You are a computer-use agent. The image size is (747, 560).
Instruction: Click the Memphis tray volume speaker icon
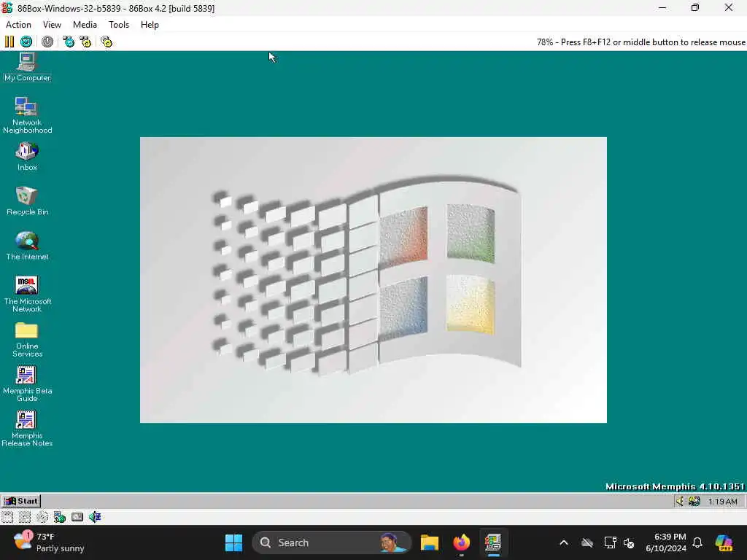tap(680, 501)
